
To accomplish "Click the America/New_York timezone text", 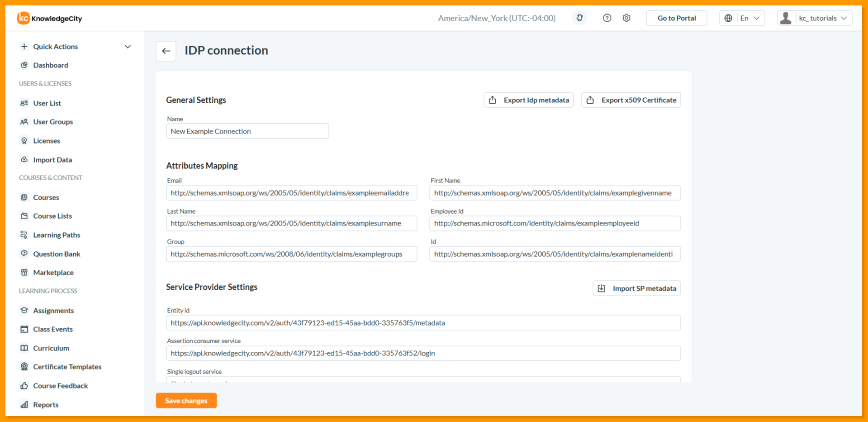I will tap(497, 18).
